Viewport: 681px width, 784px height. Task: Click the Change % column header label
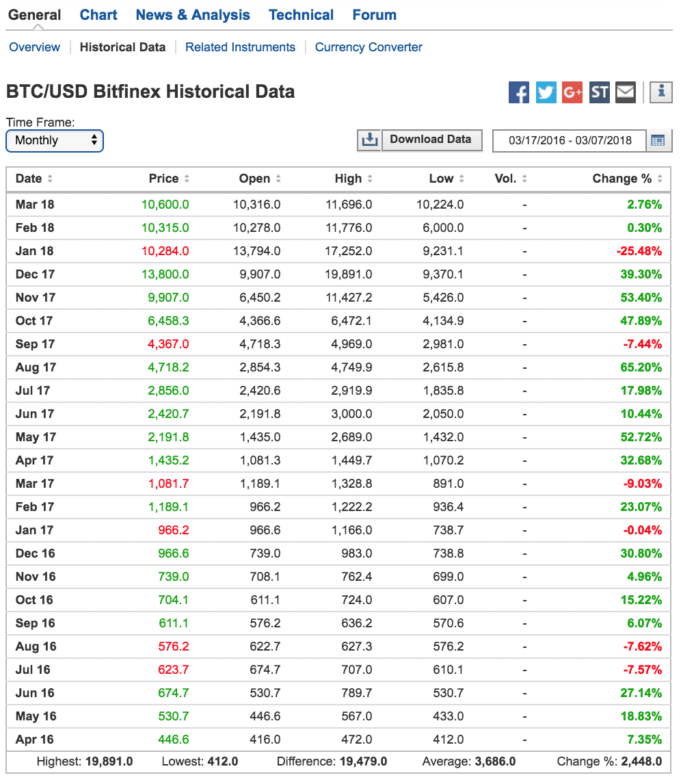point(622,179)
